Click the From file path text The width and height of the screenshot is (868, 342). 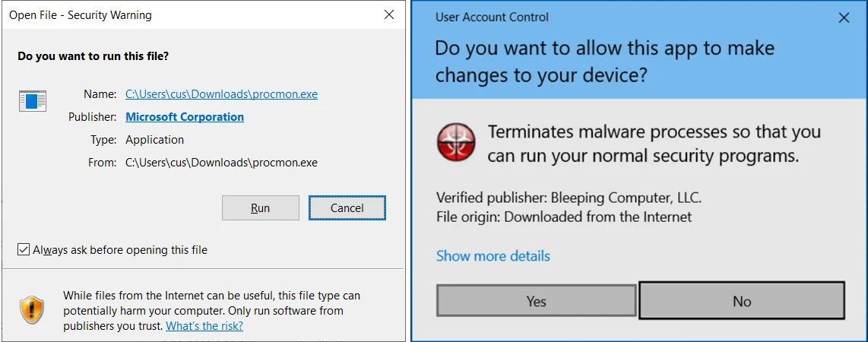tap(221, 163)
